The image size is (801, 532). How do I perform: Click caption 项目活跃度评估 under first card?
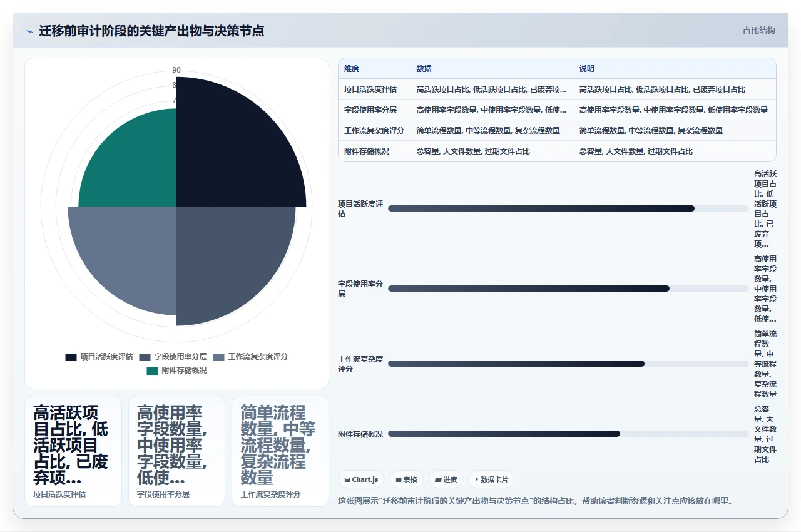(59, 494)
